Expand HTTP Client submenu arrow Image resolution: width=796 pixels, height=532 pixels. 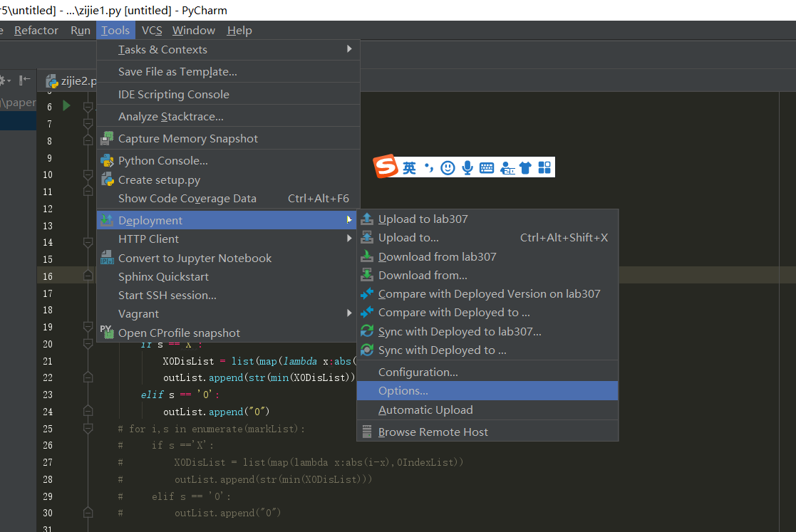349,239
